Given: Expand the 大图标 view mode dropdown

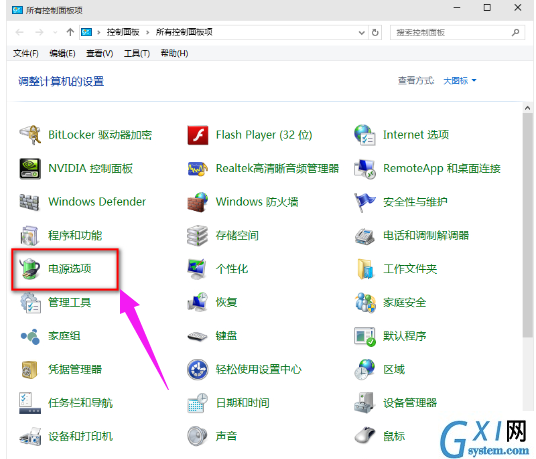Looking at the screenshot, I should (460, 81).
